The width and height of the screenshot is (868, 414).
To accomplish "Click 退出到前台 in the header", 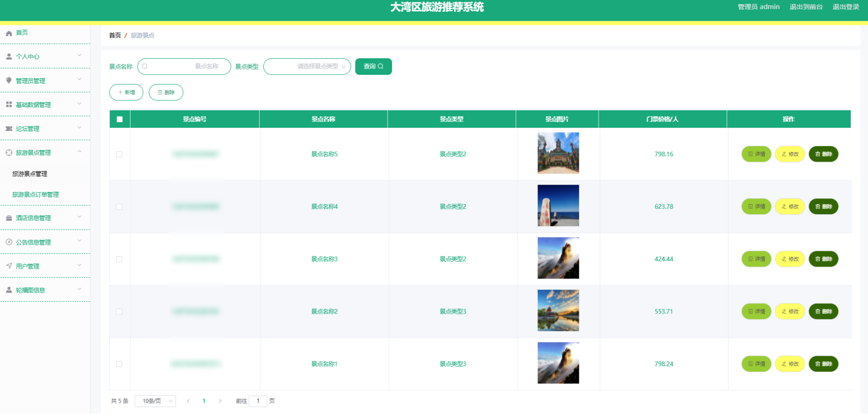I will 806,7.
